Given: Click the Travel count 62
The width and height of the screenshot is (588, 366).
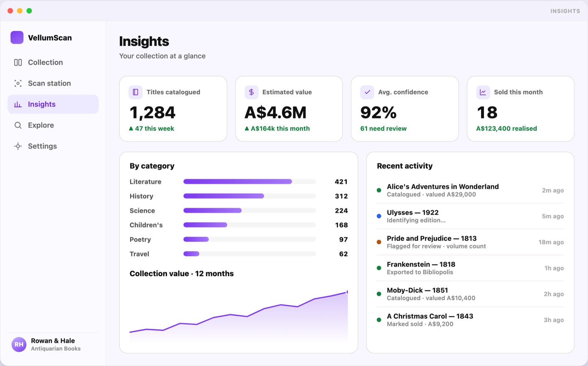Looking at the screenshot, I should [x=343, y=254].
